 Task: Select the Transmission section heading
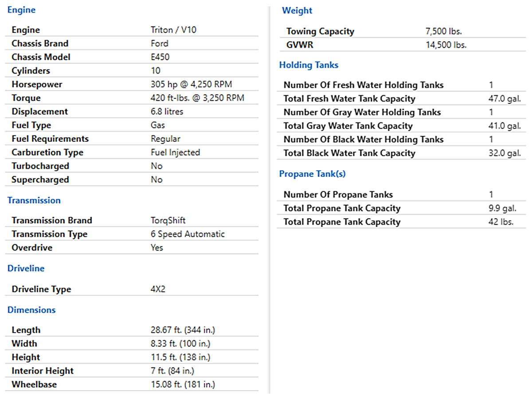click(x=34, y=200)
